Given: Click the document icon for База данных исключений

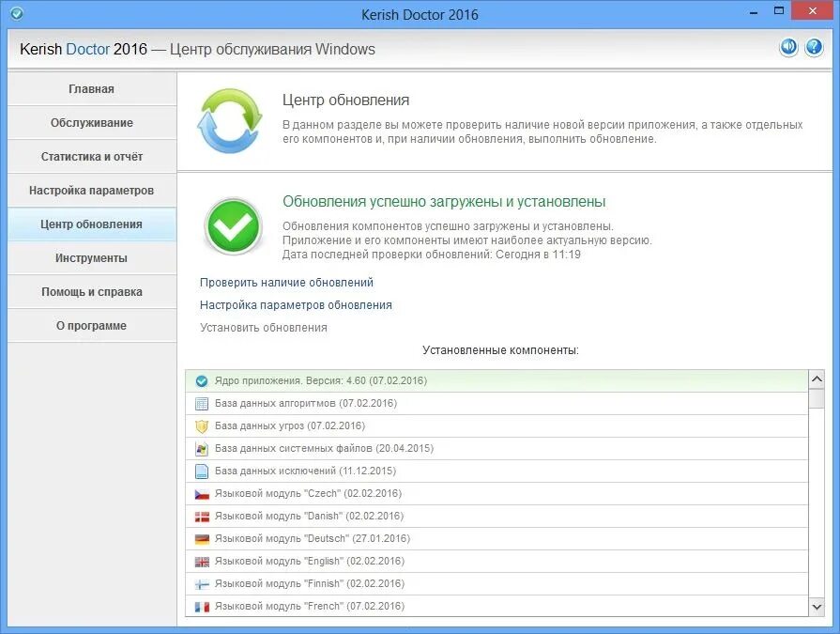Looking at the screenshot, I should [202, 472].
